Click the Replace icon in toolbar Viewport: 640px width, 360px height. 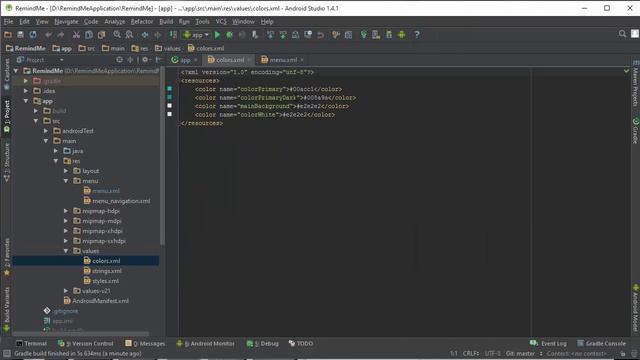pos(129,35)
